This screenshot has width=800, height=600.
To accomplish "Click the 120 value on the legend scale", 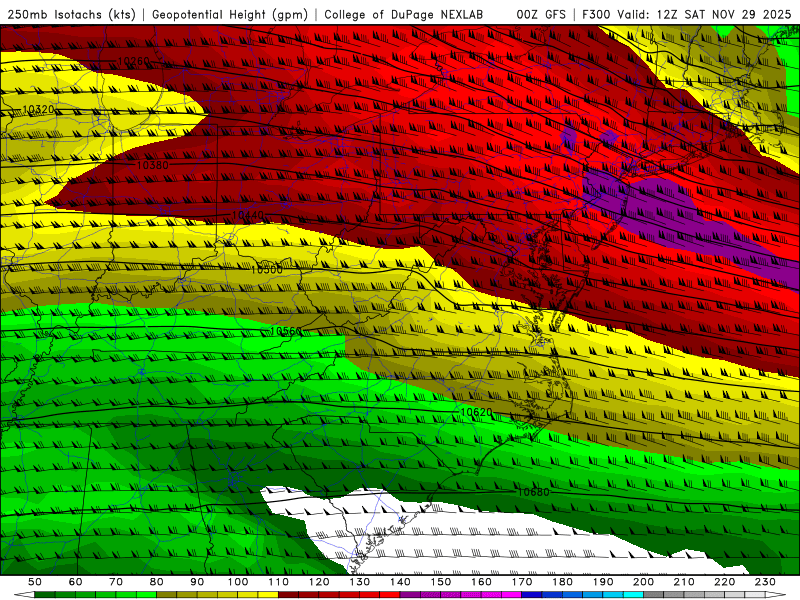I will (319, 582).
